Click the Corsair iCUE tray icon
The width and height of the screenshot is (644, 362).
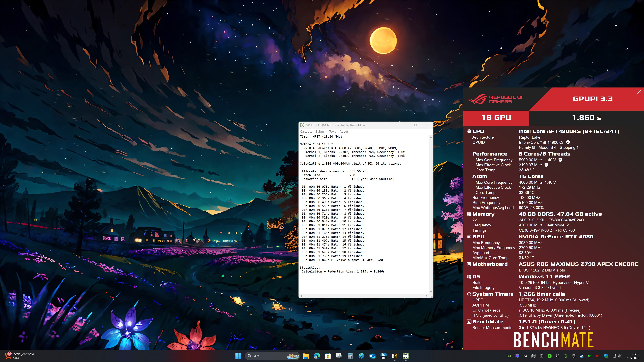tap(542, 356)
